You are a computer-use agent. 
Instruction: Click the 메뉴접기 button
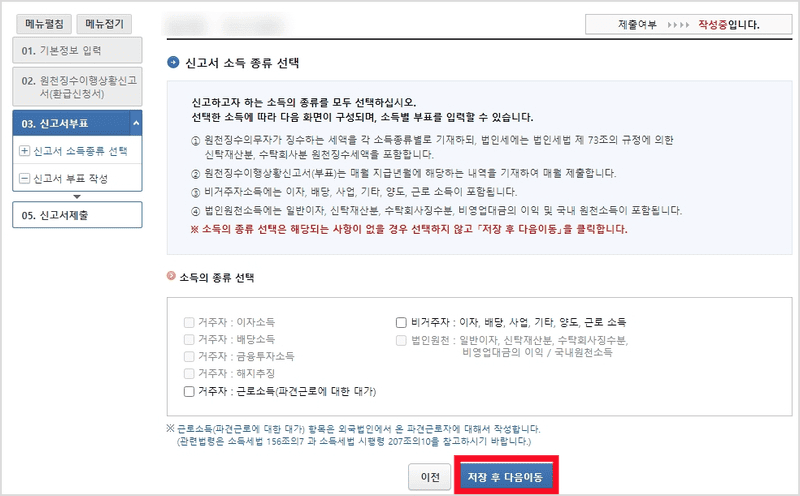[104, 24]
